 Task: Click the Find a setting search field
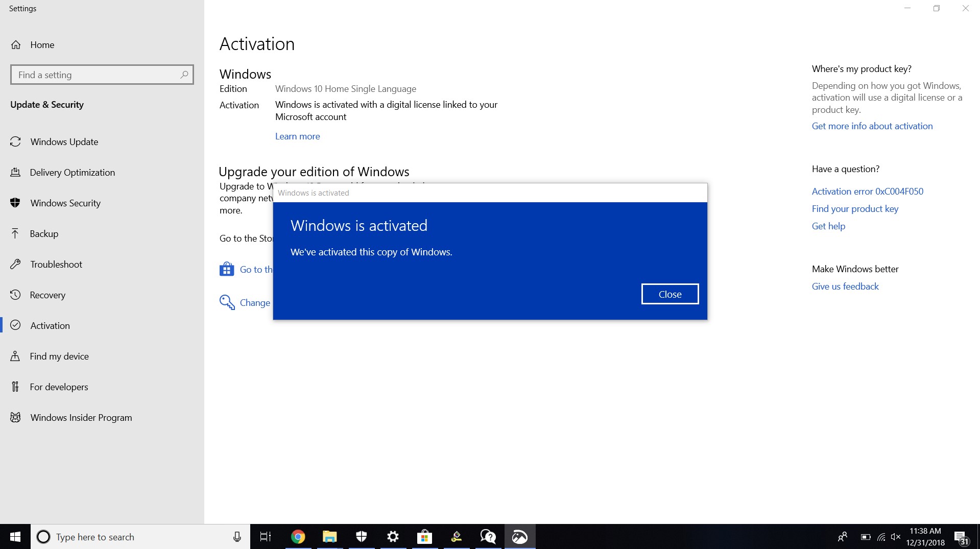pyautogui.click(x=102, y=75)
